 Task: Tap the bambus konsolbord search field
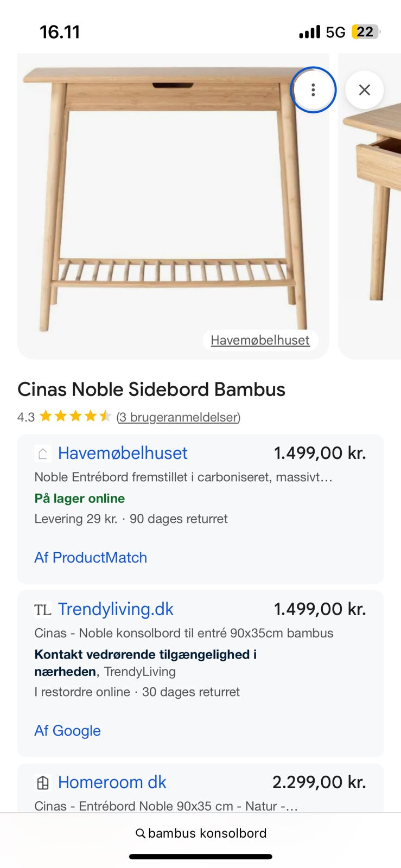[x=207, y=833]
